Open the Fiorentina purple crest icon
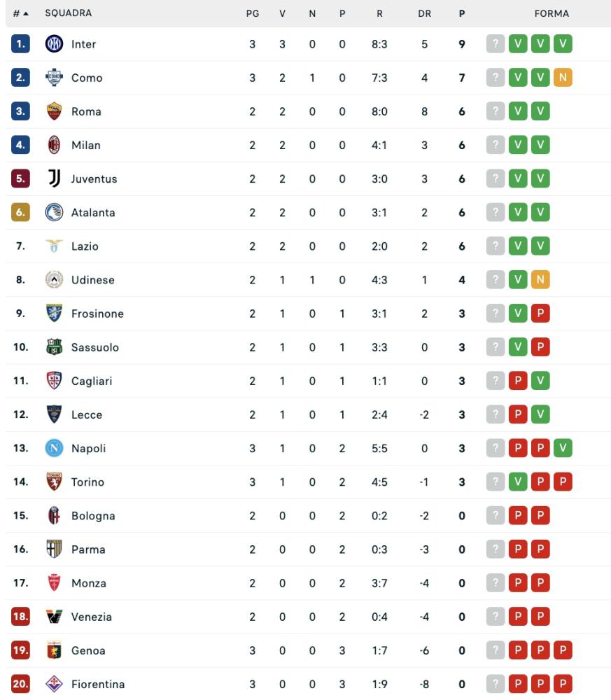This screenshot has width=611, height=700. pos(54,683)
